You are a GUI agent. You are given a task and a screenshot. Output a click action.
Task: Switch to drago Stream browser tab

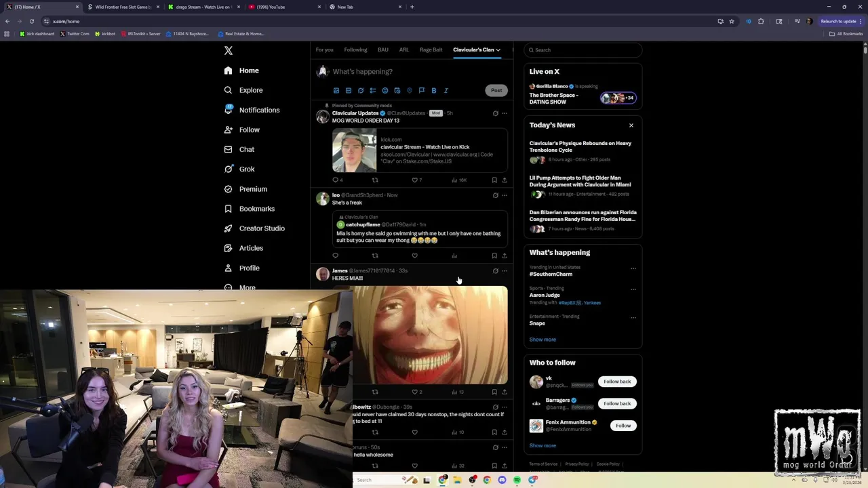click(203, 7)
